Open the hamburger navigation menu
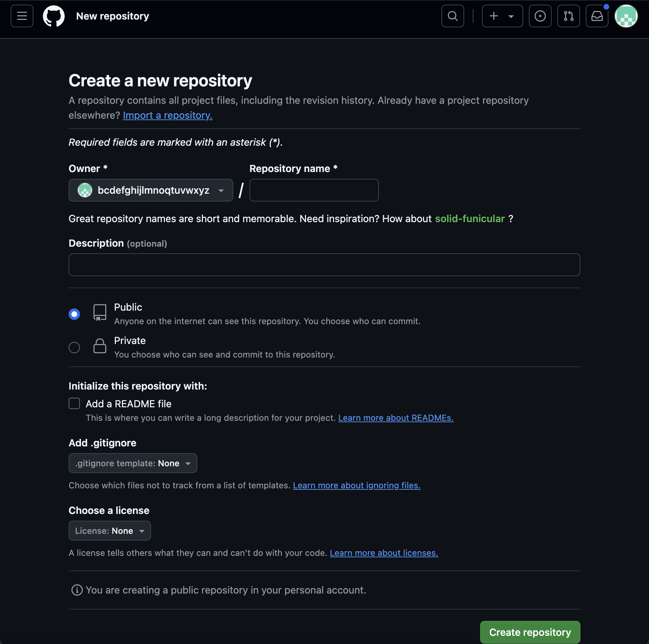The width and height of the screenshot is (649, 644). (x=22, y=16)
